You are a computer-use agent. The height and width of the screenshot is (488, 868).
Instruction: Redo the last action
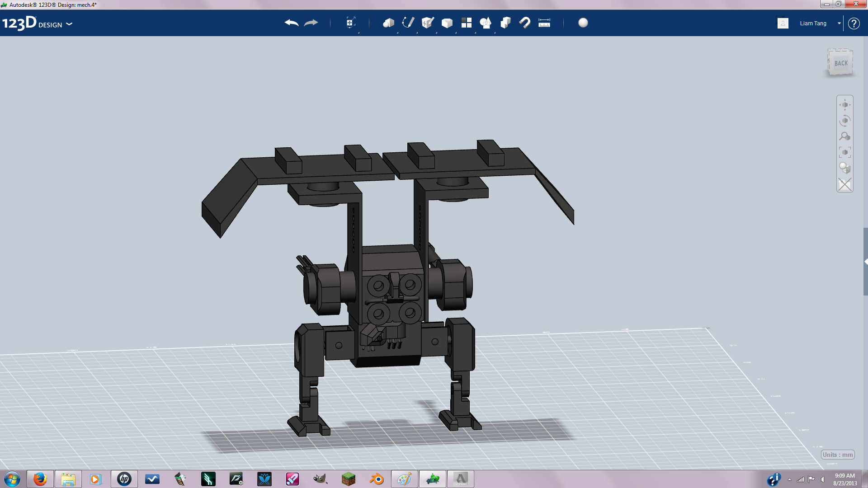click(311, 23)
